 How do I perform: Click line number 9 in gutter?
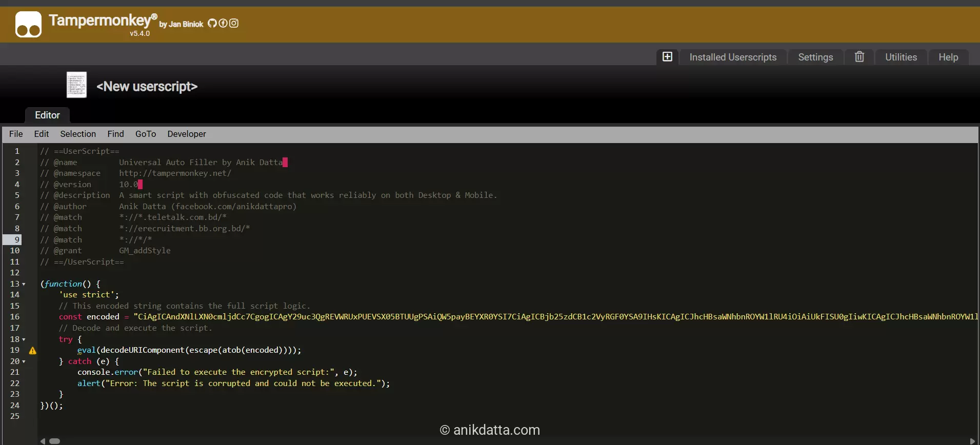[17, 239]
